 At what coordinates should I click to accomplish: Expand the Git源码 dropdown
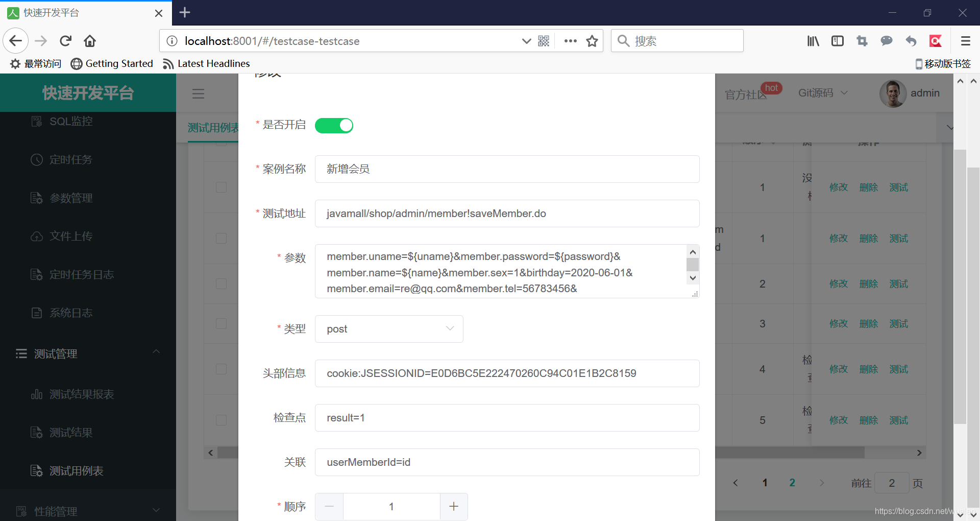pyautogui.click(x=823, y=93)
